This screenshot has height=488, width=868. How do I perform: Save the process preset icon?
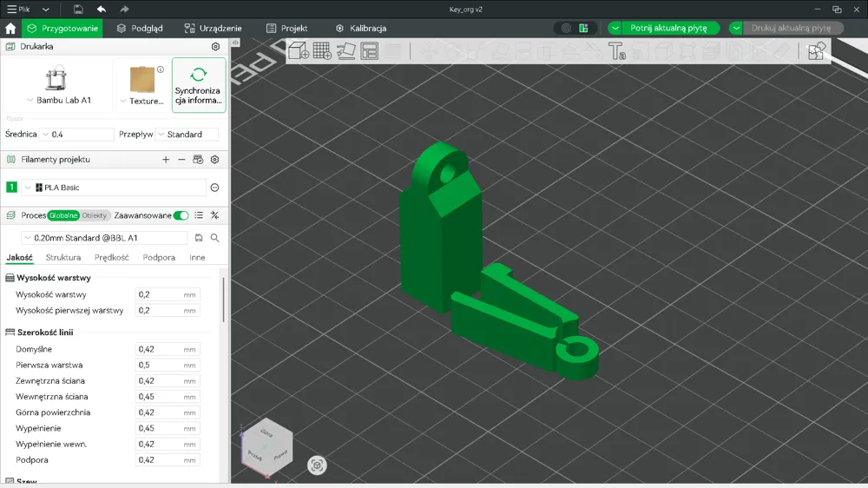pos(199,238)
